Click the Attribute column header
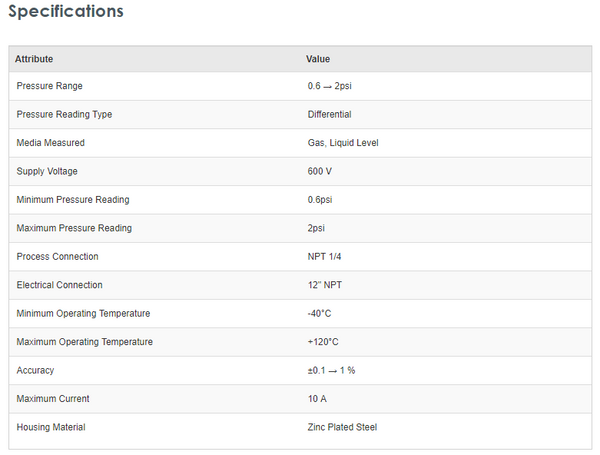 (34, 59)
